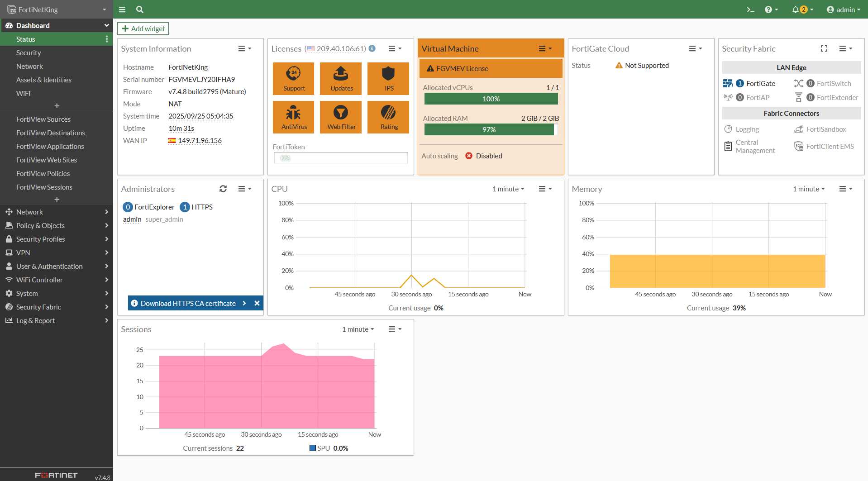Open the Sessions widget hamburger menu
This screenshot has width=868, height=481.
tap(395, 329)
